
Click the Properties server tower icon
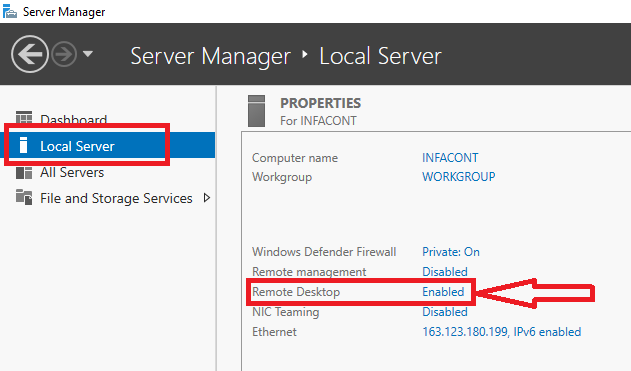[x=256, y=111]
